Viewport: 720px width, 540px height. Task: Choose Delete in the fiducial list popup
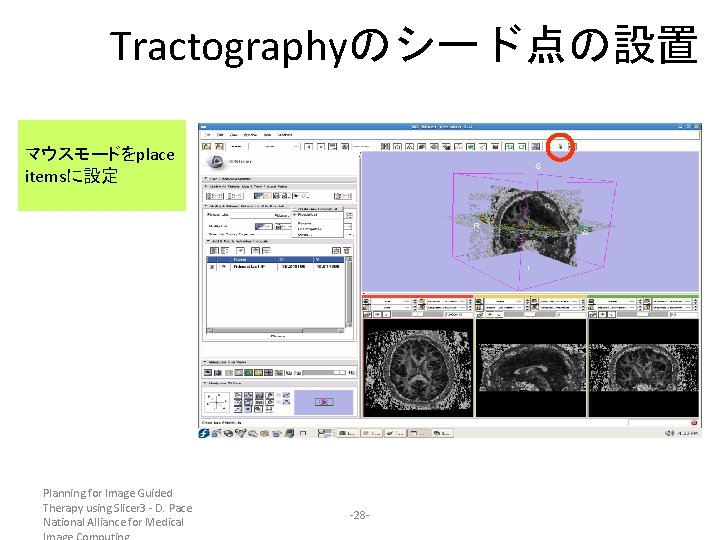304,235
